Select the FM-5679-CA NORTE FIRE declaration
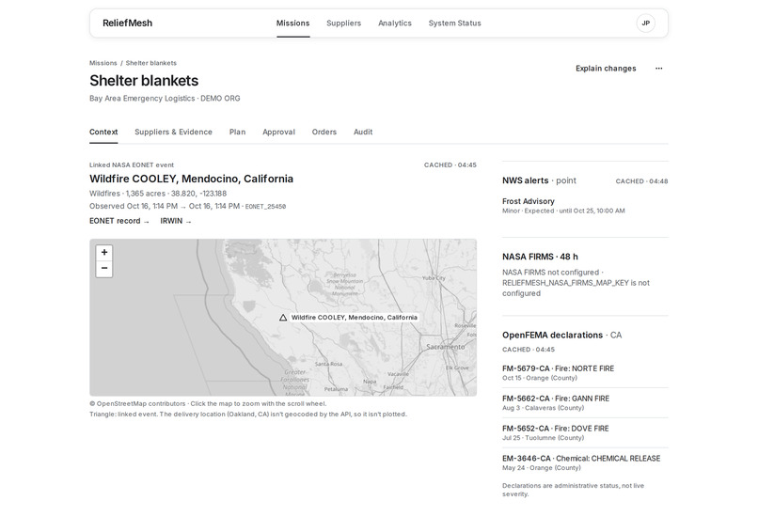Image resolution: width=758 pixels, height=532 pixels. 585,372
